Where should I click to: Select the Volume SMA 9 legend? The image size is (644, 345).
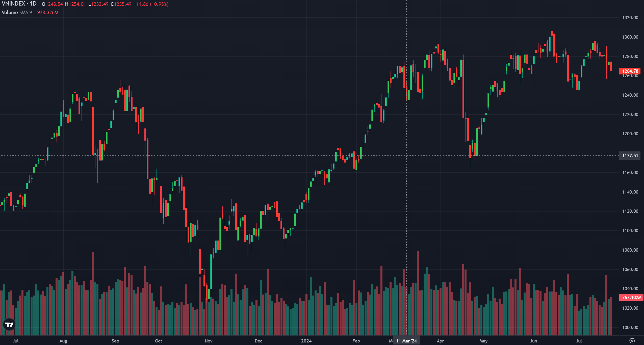coord(17,12)
